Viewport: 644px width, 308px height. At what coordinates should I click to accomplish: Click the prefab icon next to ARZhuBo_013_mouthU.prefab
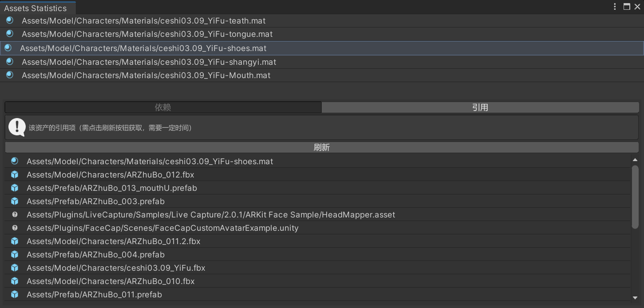[x=15, y=188]
